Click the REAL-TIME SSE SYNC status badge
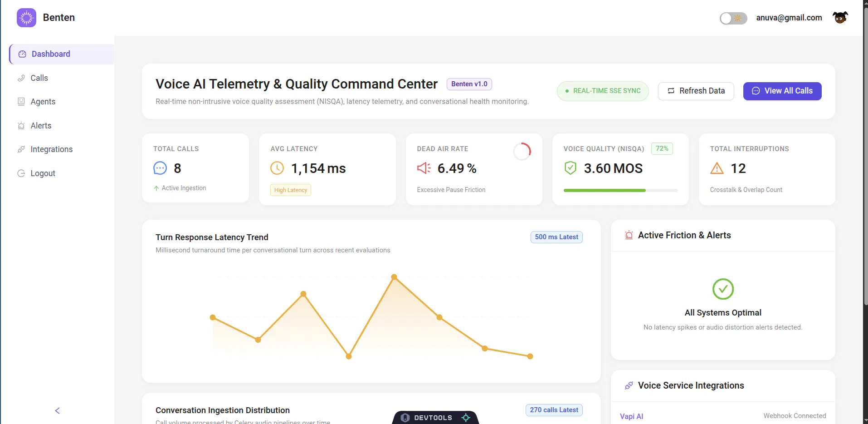Viewport: 868px width, 424px height. (603, 91)
